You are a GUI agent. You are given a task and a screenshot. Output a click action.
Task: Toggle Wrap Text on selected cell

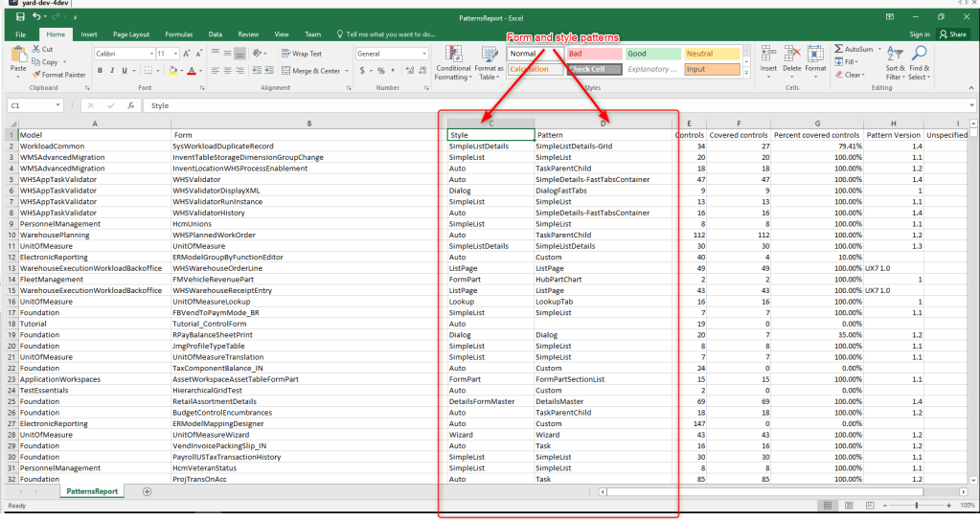pyautogui.click(x=301, y=54)
